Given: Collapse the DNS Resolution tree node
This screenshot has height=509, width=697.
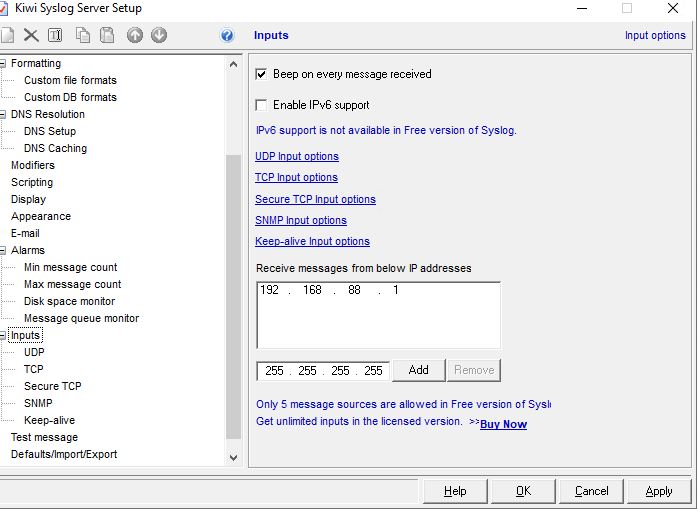Looking at the screenshot, I should tap(3, 115).
